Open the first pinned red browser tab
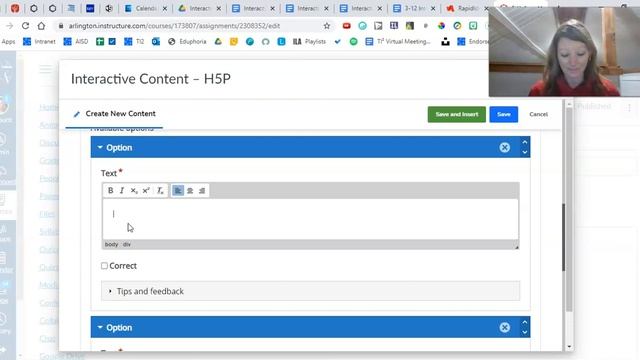The width and height of the screenshot is (640, 360). click(x=15, y=8)
